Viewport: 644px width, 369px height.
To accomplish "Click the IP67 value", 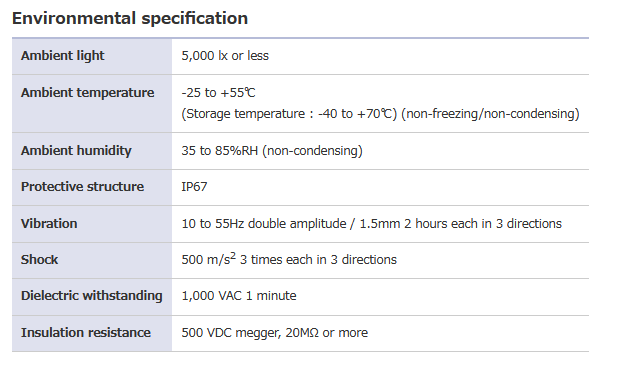I will pos(194,187).
